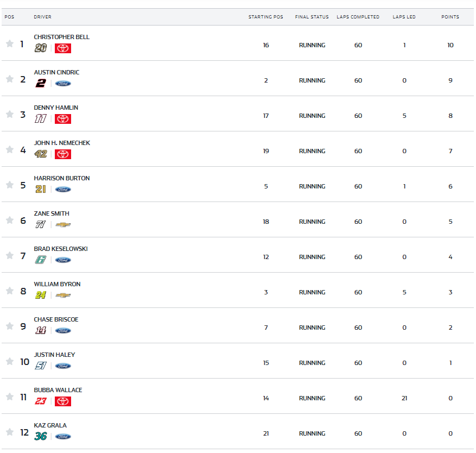
Task: Toggle Chase Briscoe's favorite star
Action: 10,326
